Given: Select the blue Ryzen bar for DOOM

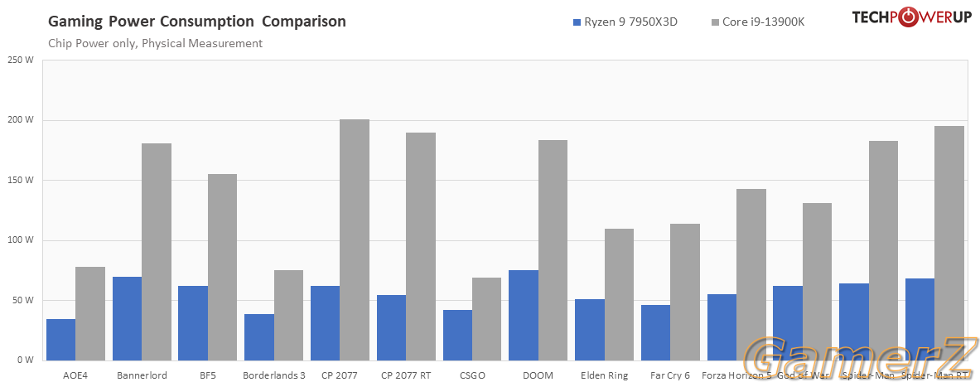Looking at the screenshot, I should pos(524,315).
